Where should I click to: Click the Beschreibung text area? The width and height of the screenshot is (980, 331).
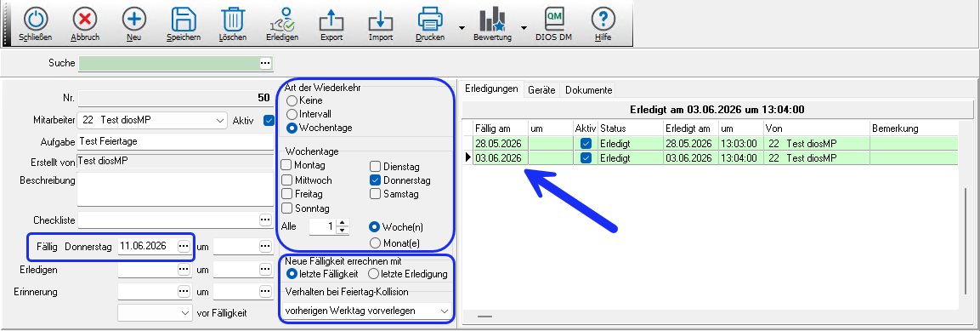[175, 190]
